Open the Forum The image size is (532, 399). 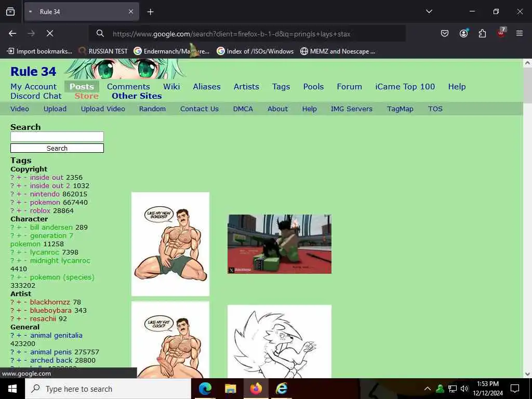tap(349, 87)
